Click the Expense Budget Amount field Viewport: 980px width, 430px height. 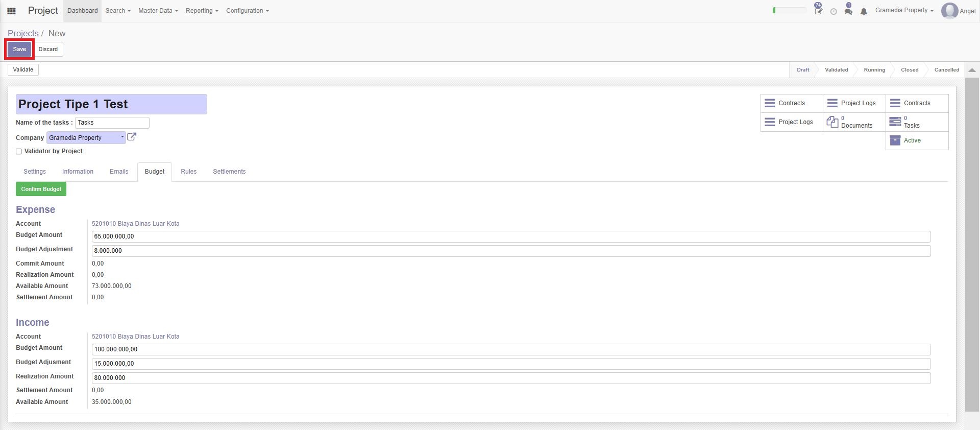click(x=511, y=236)
